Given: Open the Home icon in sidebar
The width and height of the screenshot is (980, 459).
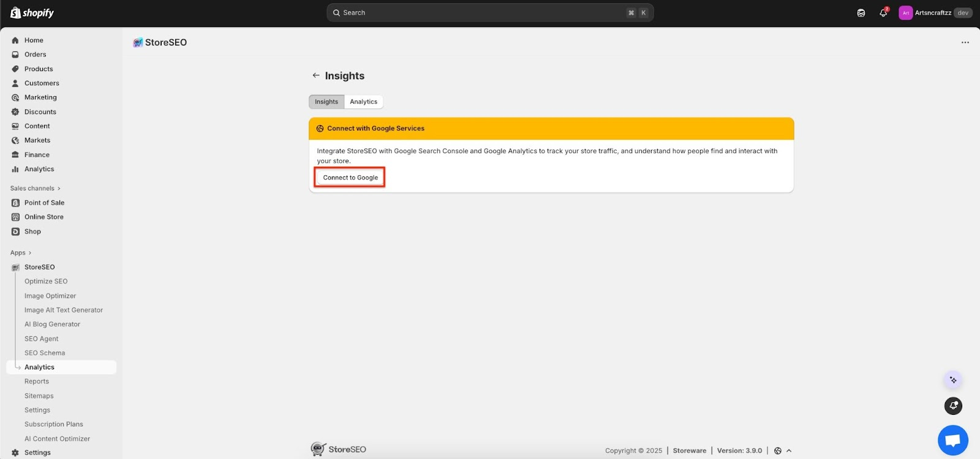Looking at the screenshot, I should pyautogui.click(x=15, y=40).
